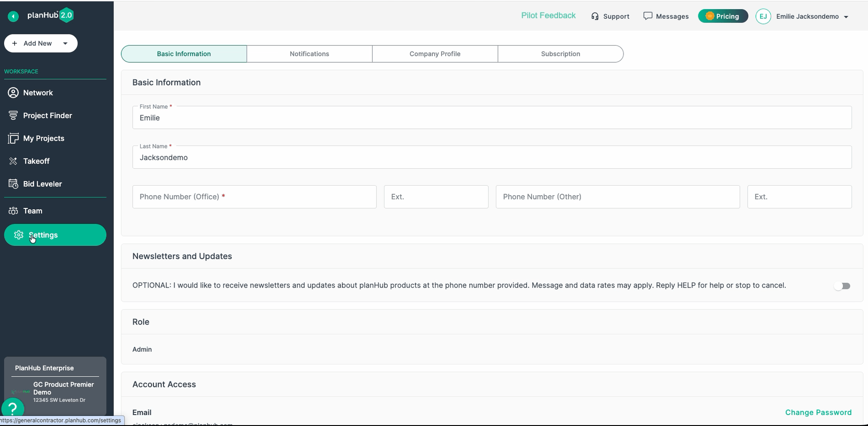The height and width of the screenshot is (426, 868).
Task: Go to My Projects
Action: [44, 138]
